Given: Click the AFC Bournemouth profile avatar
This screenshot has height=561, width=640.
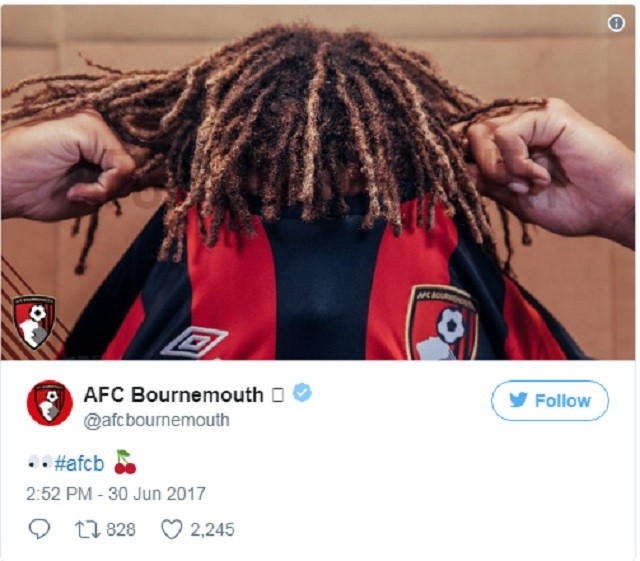Looking at the screenshot, I should (50, 403).
